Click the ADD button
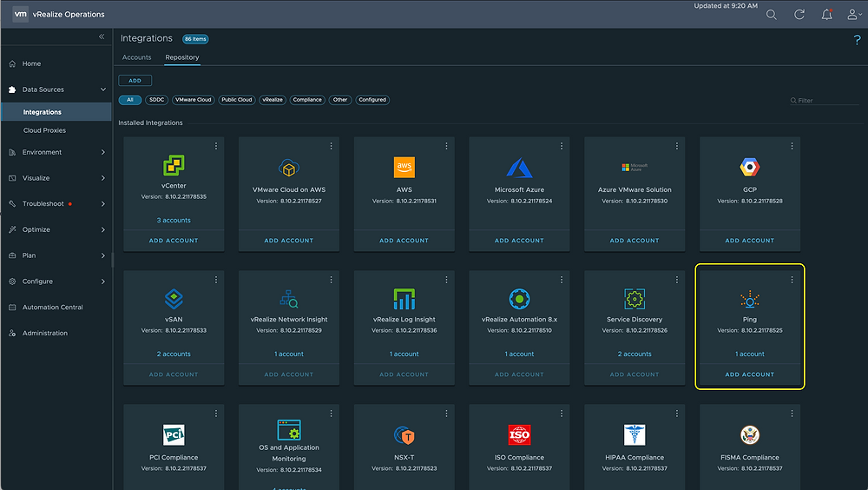 135,81
